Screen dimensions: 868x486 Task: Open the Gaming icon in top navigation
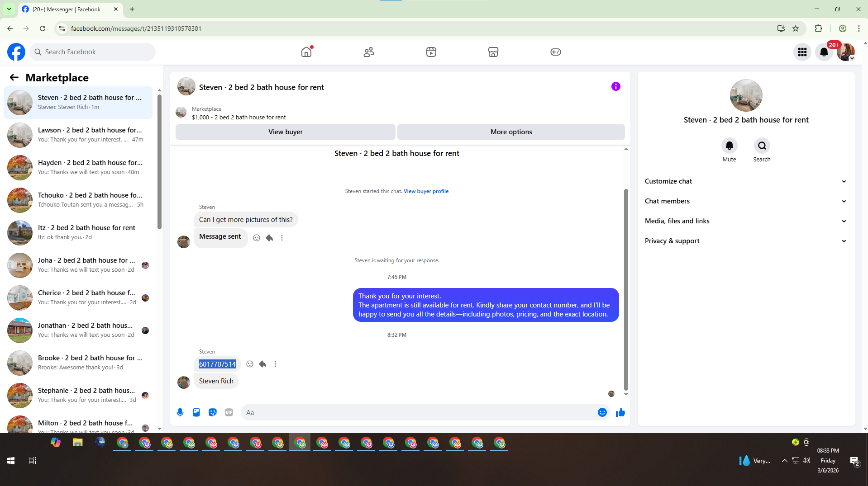556,52
